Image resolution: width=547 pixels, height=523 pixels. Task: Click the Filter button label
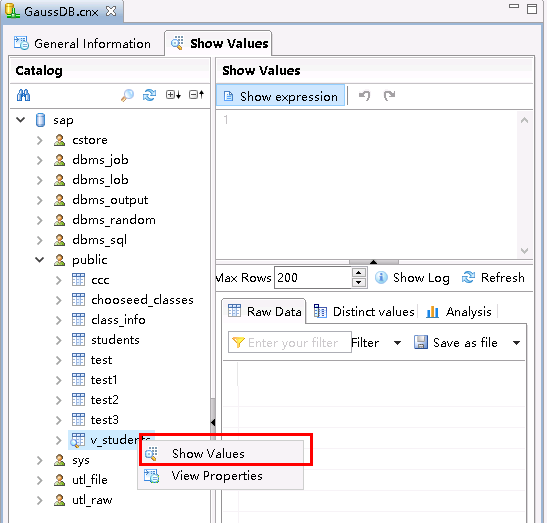[x=365, y=343]
